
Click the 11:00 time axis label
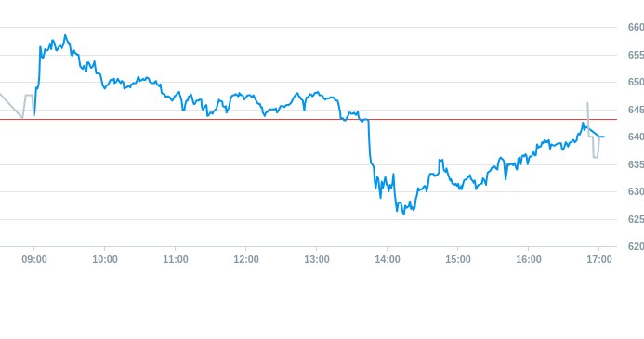[176, 260]
